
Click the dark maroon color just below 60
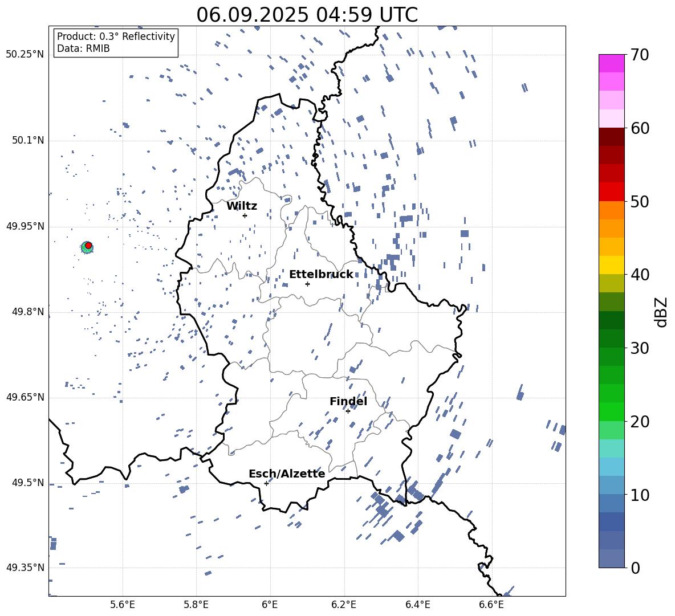tap(611, 137)
